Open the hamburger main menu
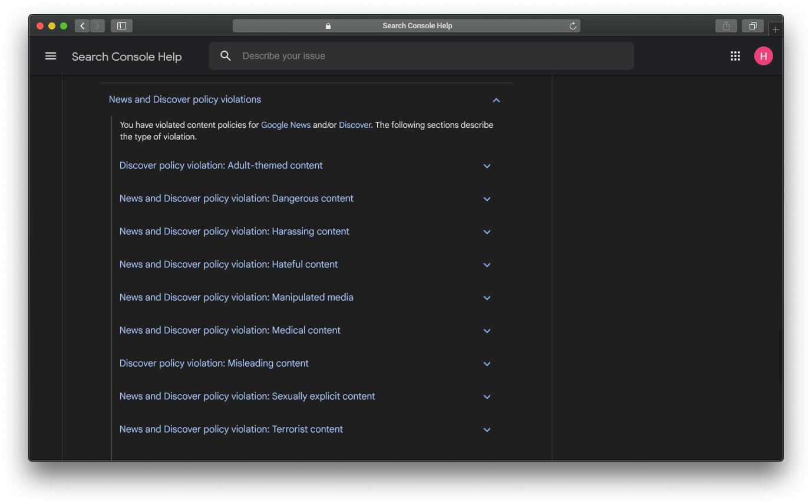The width and height of the screenshot is (812, 504). [x=51, y=56]
